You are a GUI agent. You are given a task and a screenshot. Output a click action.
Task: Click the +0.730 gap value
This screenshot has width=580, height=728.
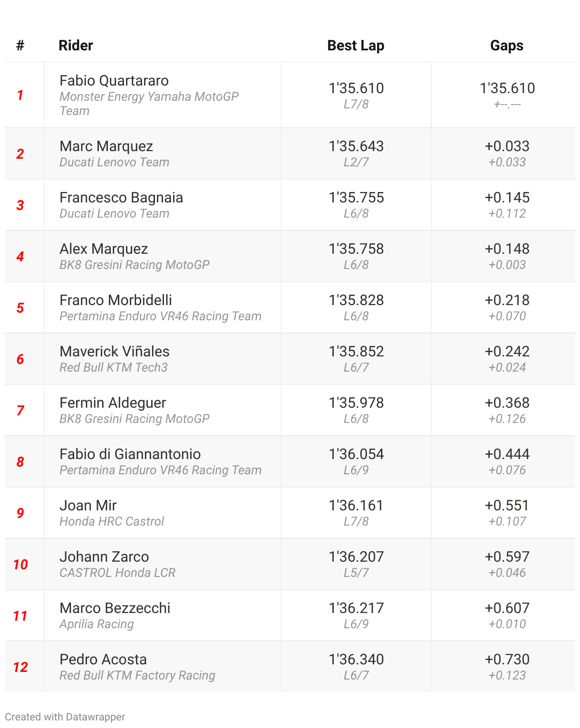click(507, 660)
